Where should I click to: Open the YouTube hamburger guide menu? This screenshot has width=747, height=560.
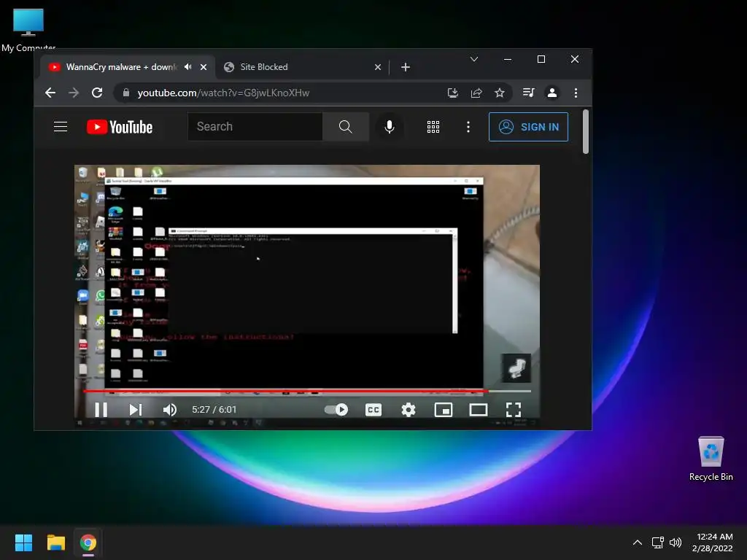61,127
